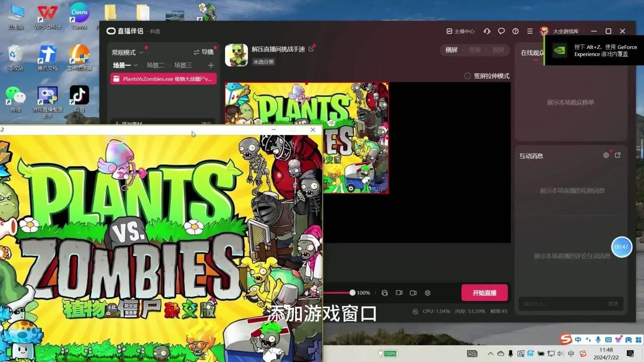Open the chat bubble messages icon
This screenshot has width=644, height=362.
(x=501, y=31)
